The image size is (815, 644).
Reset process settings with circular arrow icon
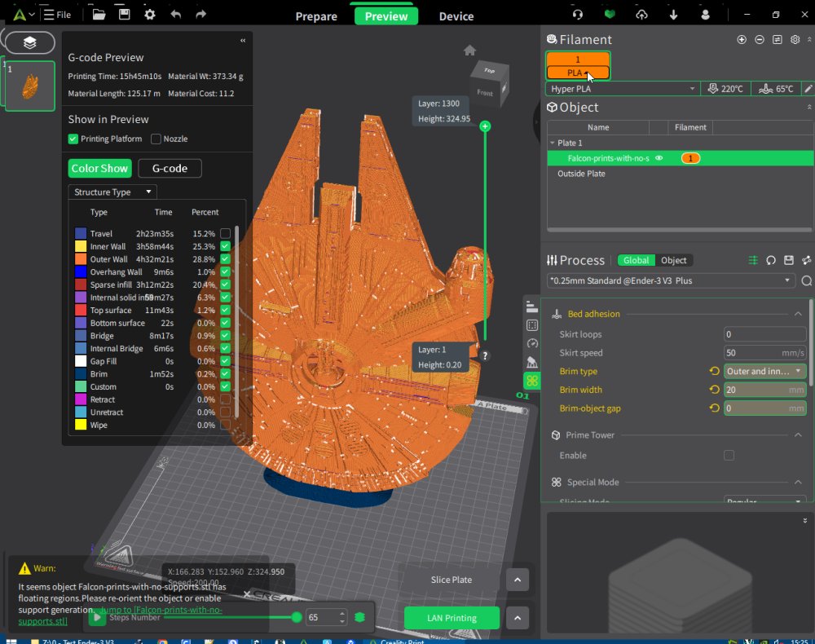pos(771,260)
